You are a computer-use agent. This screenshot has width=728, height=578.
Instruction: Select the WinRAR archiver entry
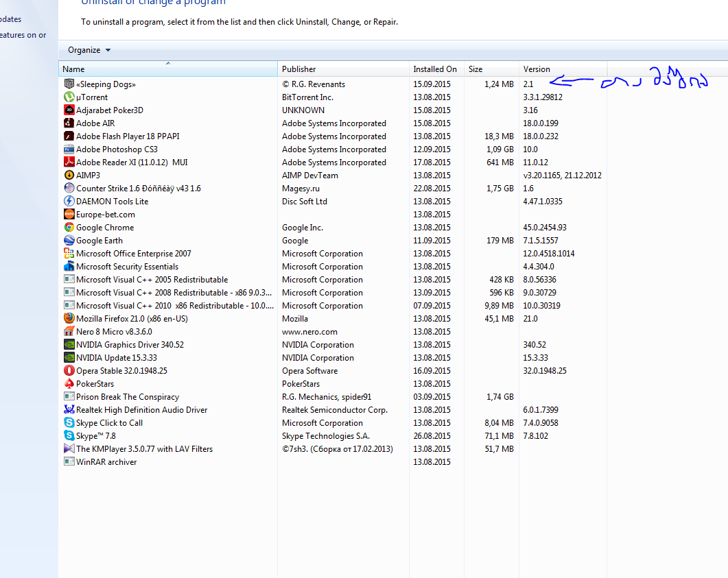106,462
